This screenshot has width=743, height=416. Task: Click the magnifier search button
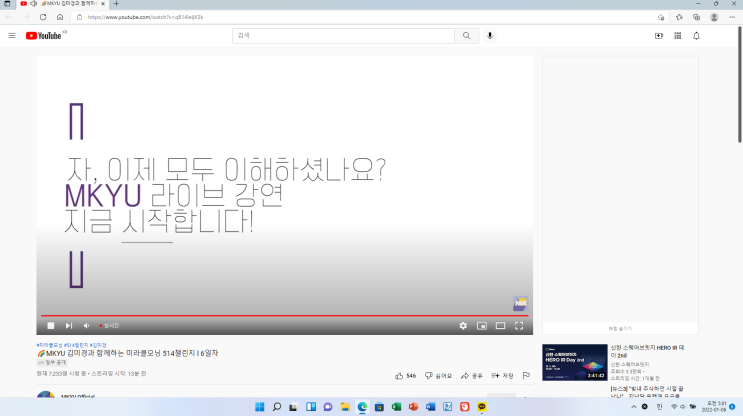[466, 36]
